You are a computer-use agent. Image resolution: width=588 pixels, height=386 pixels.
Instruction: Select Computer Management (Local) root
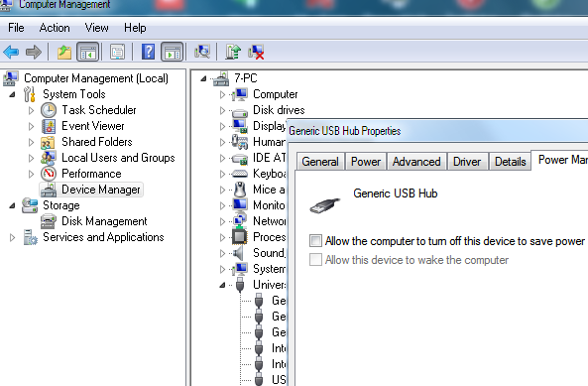pos(96,78)
